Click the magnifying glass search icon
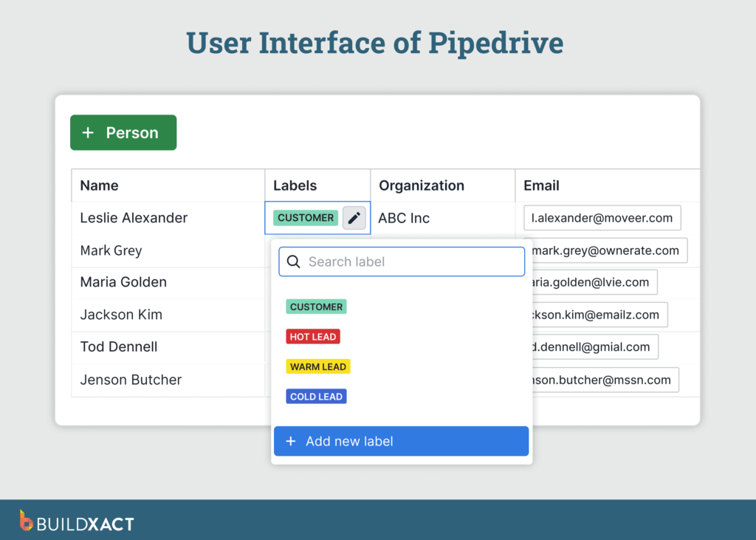 point(294,262)
